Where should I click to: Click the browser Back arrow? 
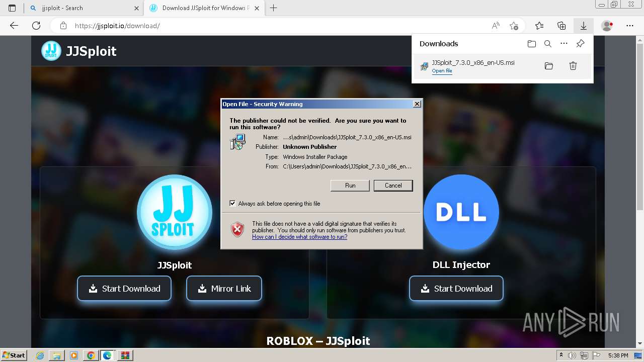tap(14, 26)
